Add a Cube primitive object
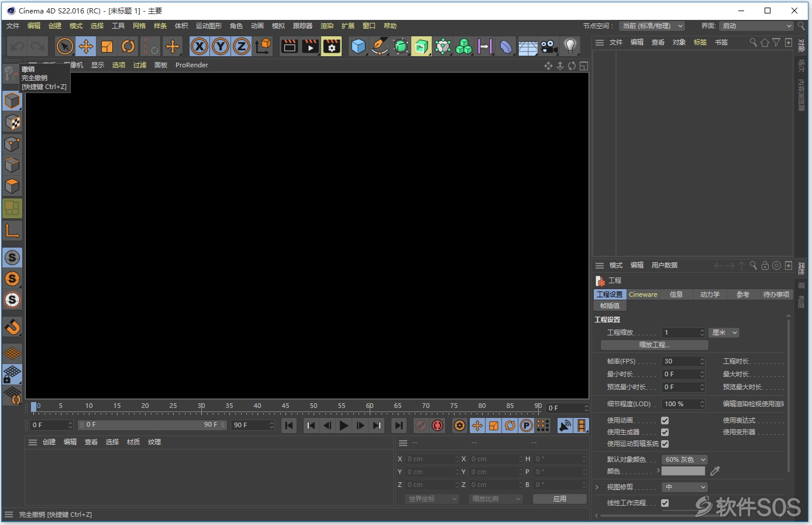 tap(359, 46)
